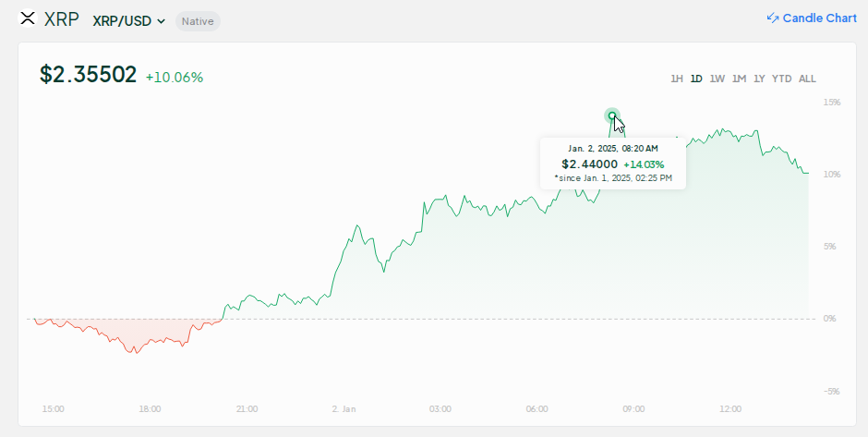Switch to the 1H time range
Viewport: 868px width, 437px height.
[x=677, y=79]
